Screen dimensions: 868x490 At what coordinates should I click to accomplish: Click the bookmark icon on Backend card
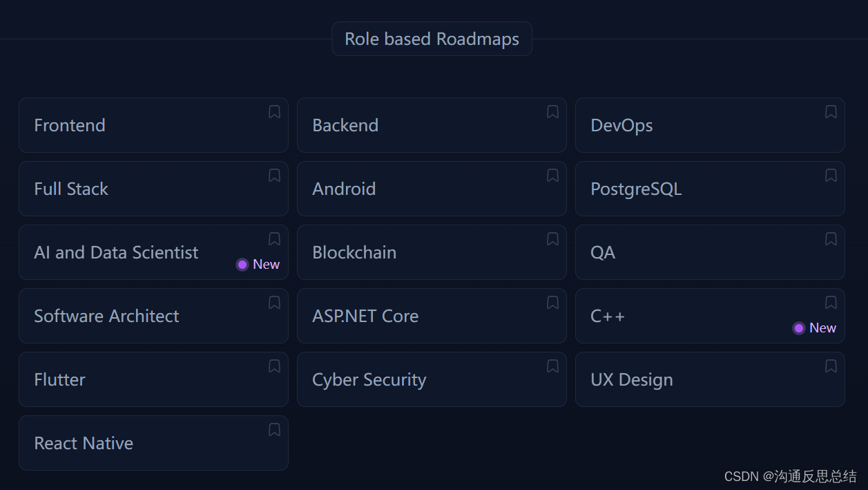552,112
